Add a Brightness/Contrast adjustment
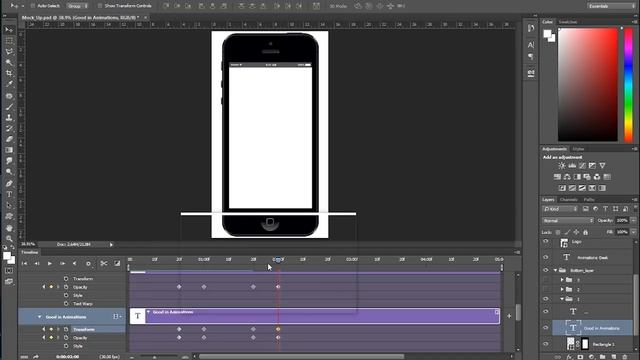Viewport: 640px width, 360px height. click(562, 166)
